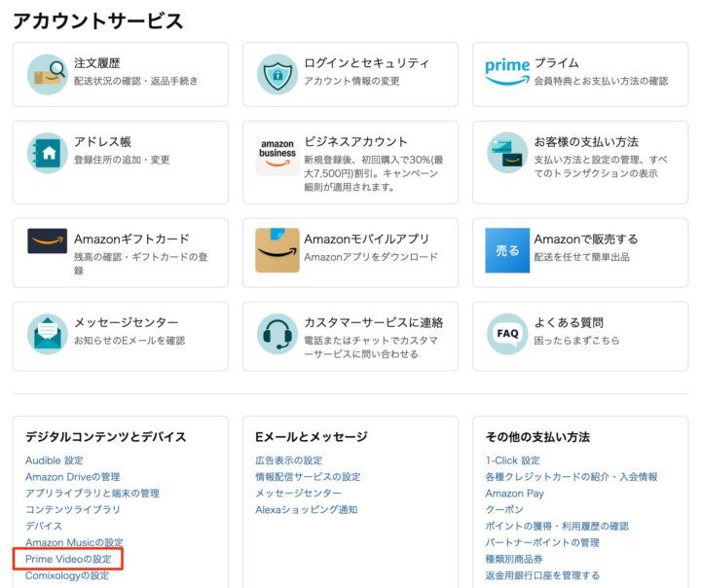The height and width of the screenshot is (588, 701).
Task: Open クーポン link
Action: pyautogui.click(x=504, y=509)
